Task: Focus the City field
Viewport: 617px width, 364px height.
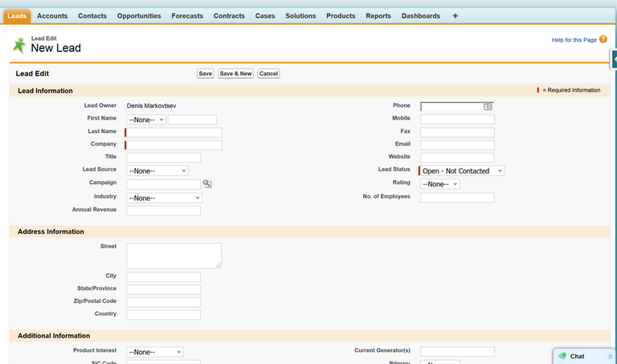Action: (163, 276)
